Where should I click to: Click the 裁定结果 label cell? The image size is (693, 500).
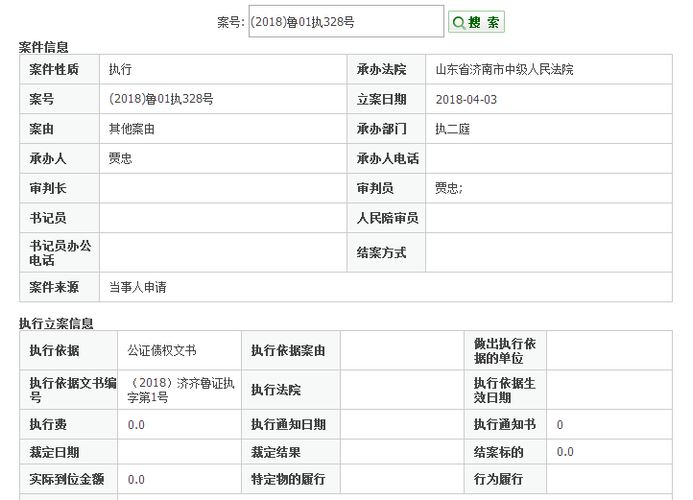click(x=291, y=452)
